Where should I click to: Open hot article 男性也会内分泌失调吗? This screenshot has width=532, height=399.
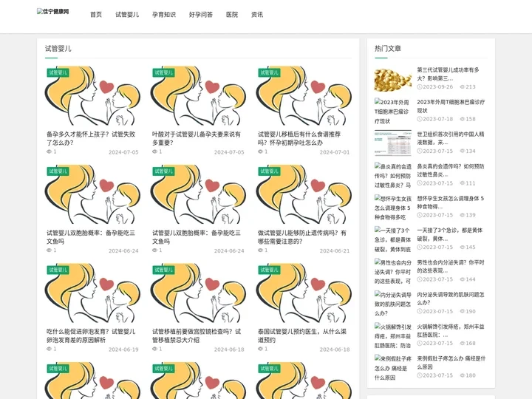(x=450, y=267)
